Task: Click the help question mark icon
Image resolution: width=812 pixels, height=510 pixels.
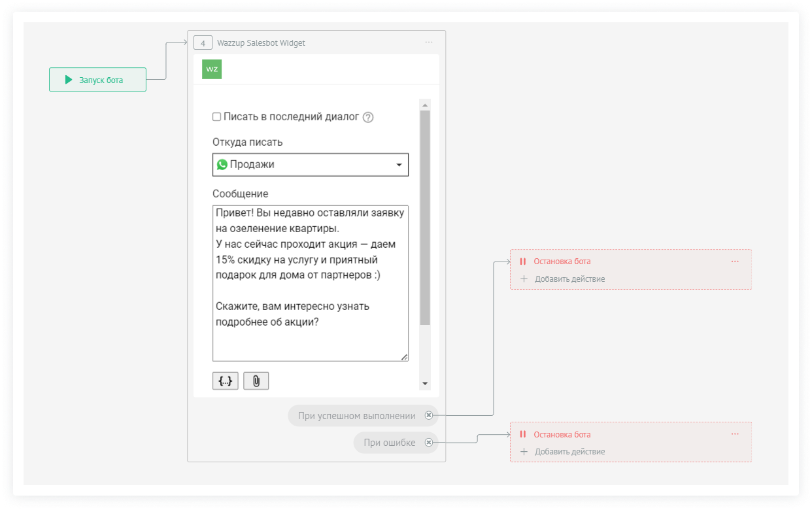Action: pos(368,118)
